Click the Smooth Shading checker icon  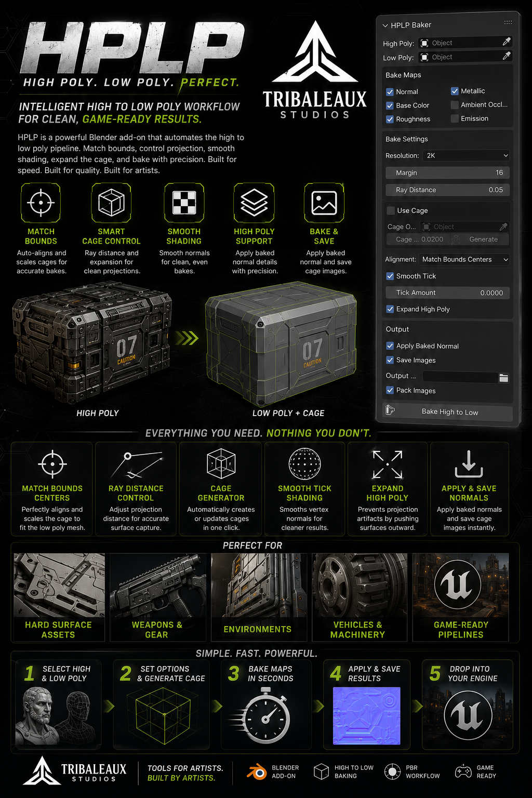coord(184,203)
